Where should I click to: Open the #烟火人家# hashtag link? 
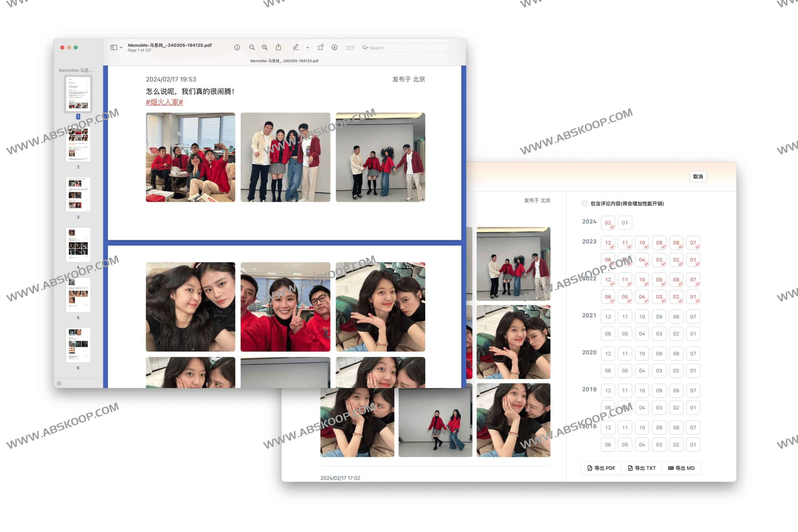pos(164,102)
